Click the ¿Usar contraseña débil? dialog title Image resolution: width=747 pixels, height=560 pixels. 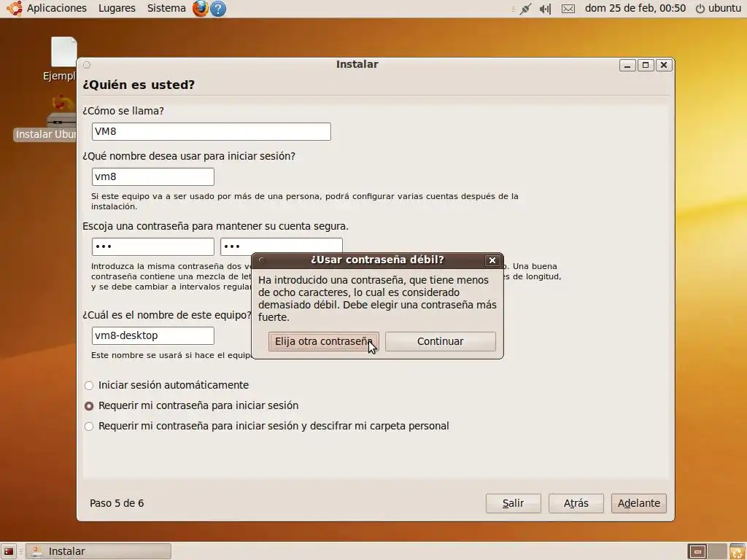coord(377,260)
